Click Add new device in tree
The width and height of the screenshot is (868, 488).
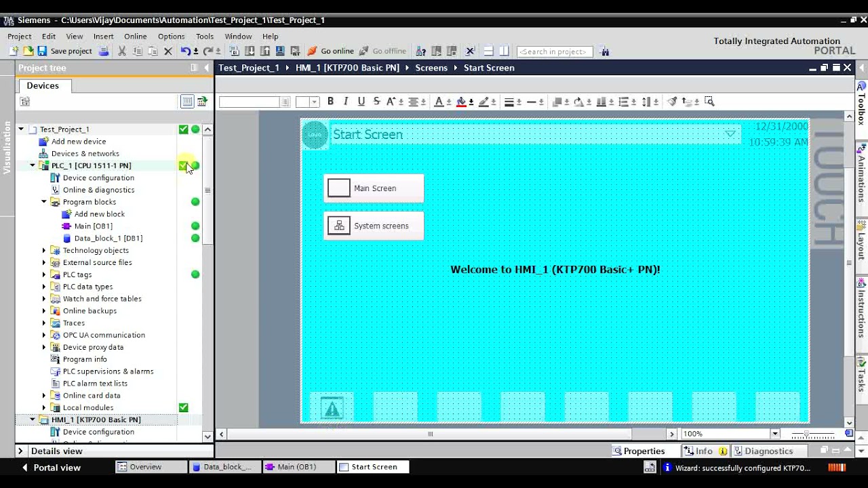coord(79,142)
